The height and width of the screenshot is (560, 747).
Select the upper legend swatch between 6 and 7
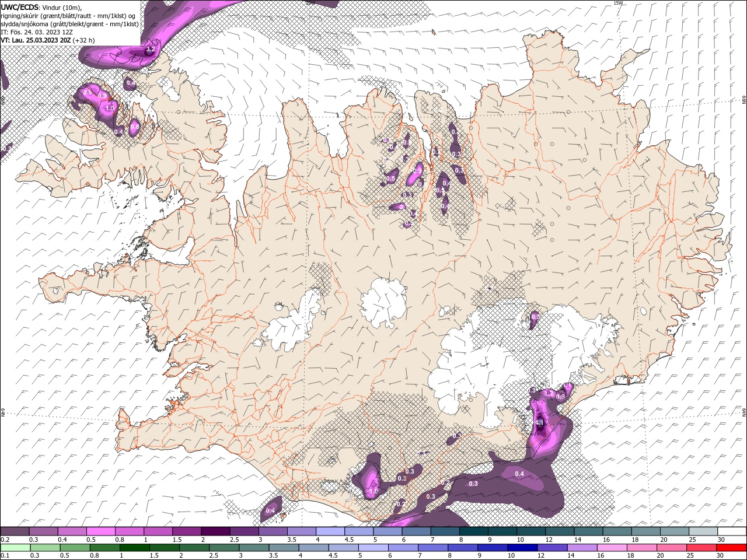(417, 531)
